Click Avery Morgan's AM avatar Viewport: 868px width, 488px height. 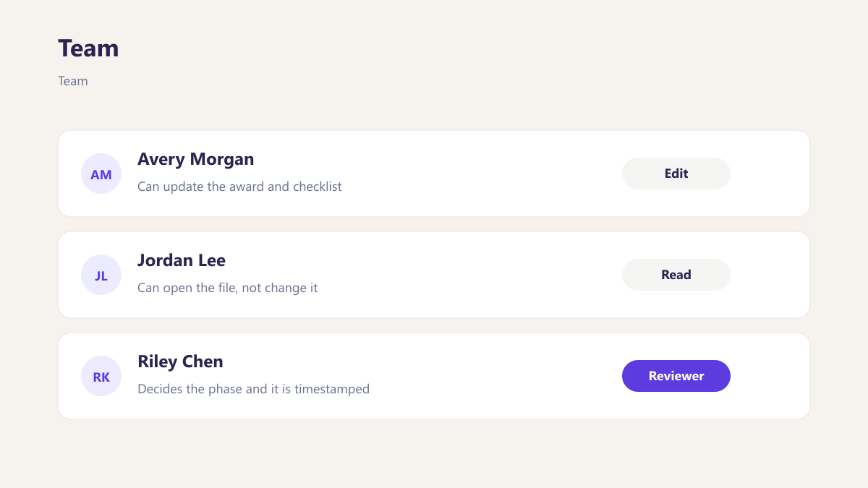pyautogui.click(x=101, y=174)
